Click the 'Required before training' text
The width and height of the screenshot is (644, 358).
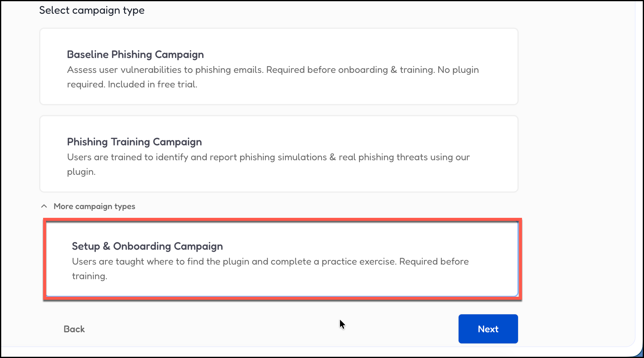434,262
